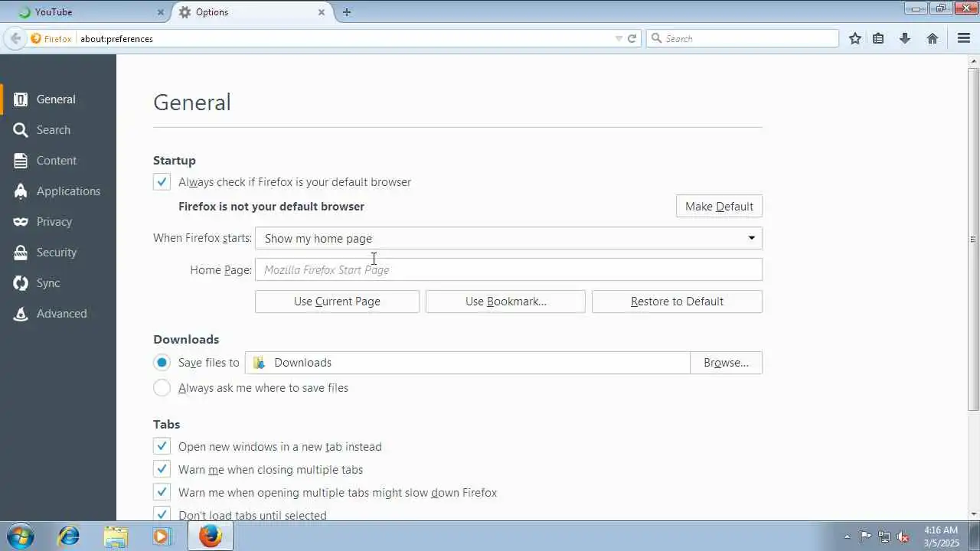Click scrollbar up arrow
Viewport: 980px width, 551px height.
point(974,62)
